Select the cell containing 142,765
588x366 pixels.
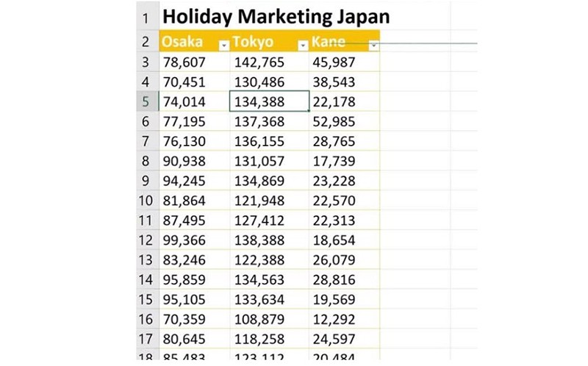pos(269,62)
